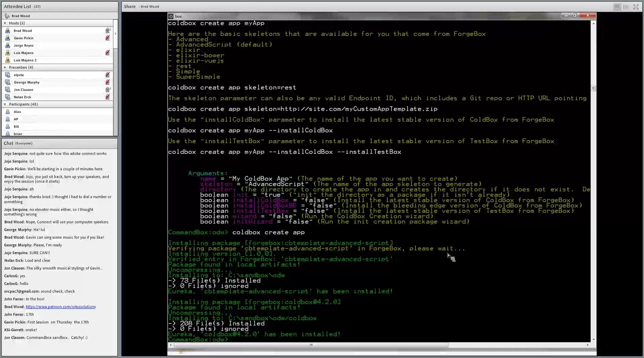Click 'First Session on Thursday the 17th' message
The width and height of the screenshot is (644, 358).
point(58,322)
